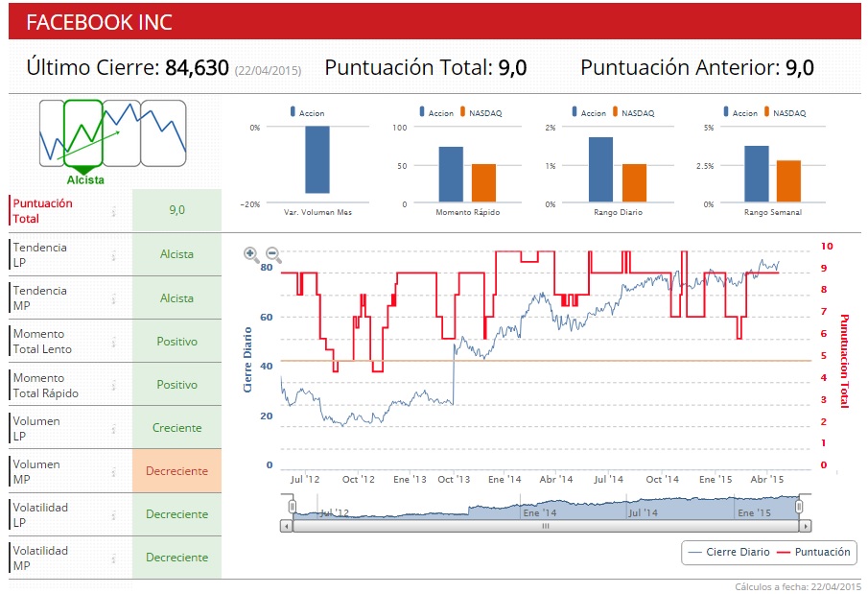
Task: Click the Tendencia LP Alcista cell
Action: pos(177,254)
